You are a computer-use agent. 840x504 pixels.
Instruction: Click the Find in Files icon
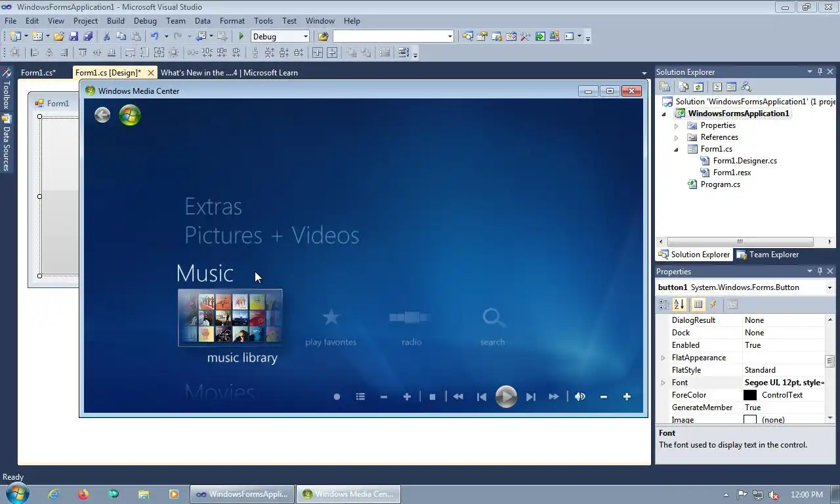323,37
